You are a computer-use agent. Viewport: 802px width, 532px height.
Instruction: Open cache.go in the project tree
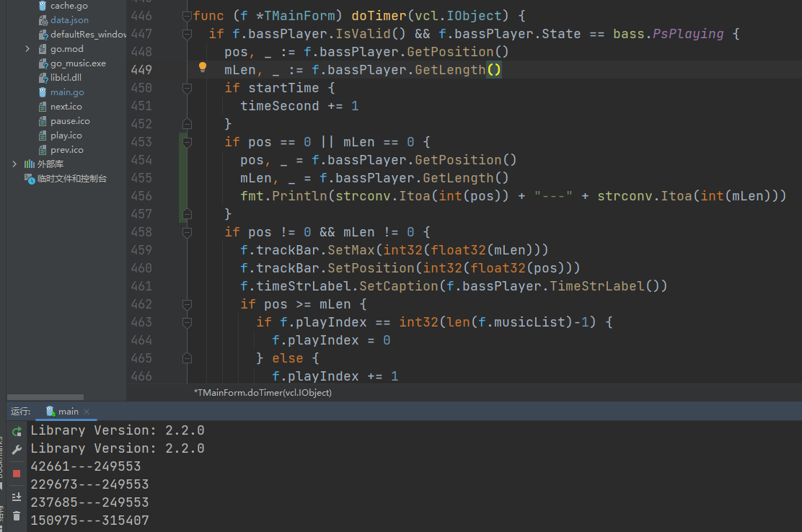coord(69,6)
